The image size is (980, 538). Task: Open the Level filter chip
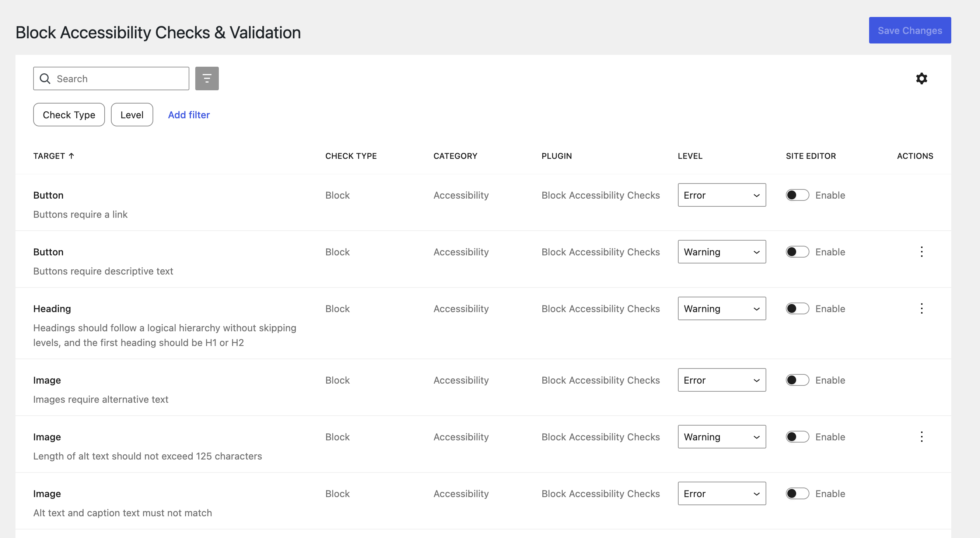[x=132, y=115]
